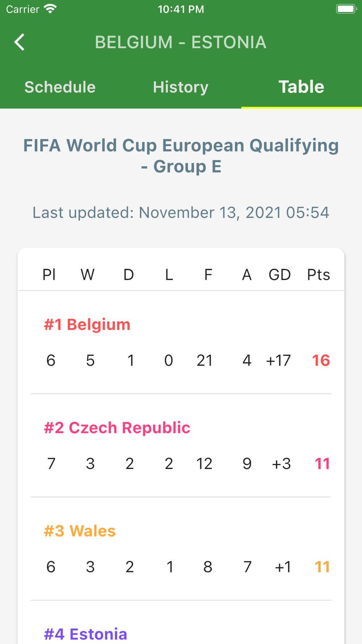
Task: Tap the BELGIUM - ESTONIA title
Action: pos(181,42)
